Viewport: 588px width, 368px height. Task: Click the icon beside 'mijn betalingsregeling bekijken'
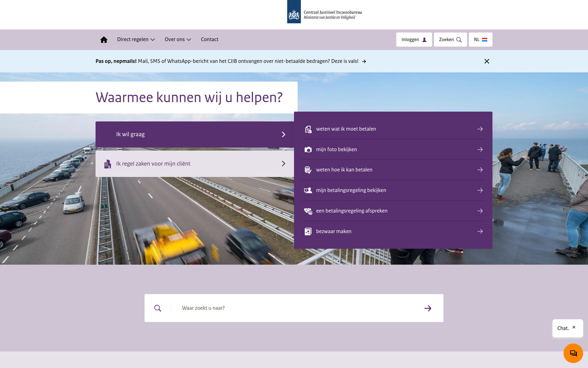click(x=308, y=190)
